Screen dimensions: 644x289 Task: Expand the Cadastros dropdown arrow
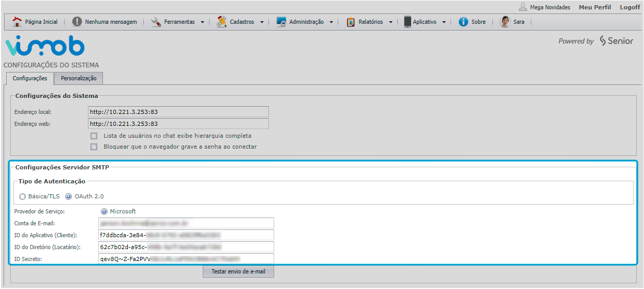[262, 22]
